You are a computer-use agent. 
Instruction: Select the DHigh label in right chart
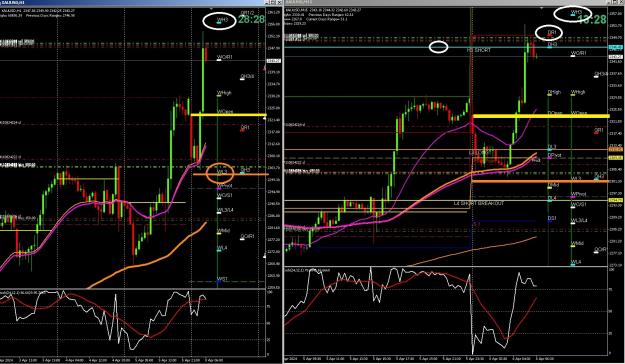(554, 92)
